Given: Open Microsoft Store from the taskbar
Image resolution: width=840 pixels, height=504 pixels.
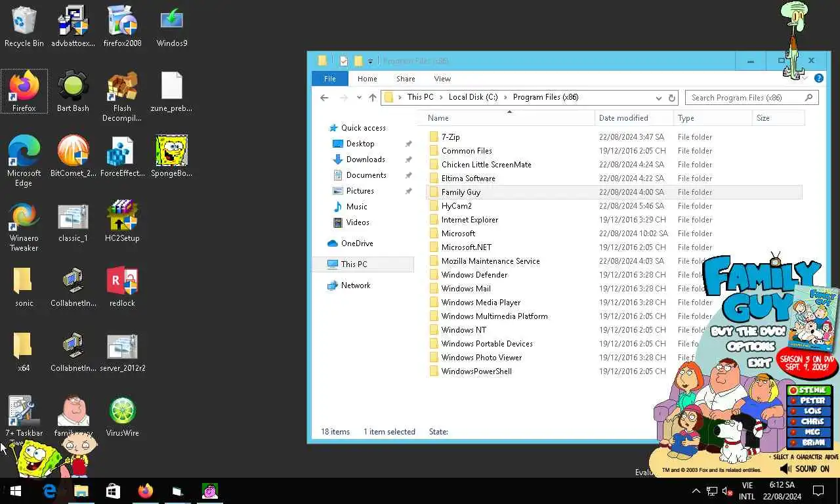Looking at the screenshot, I should (113, 491).
